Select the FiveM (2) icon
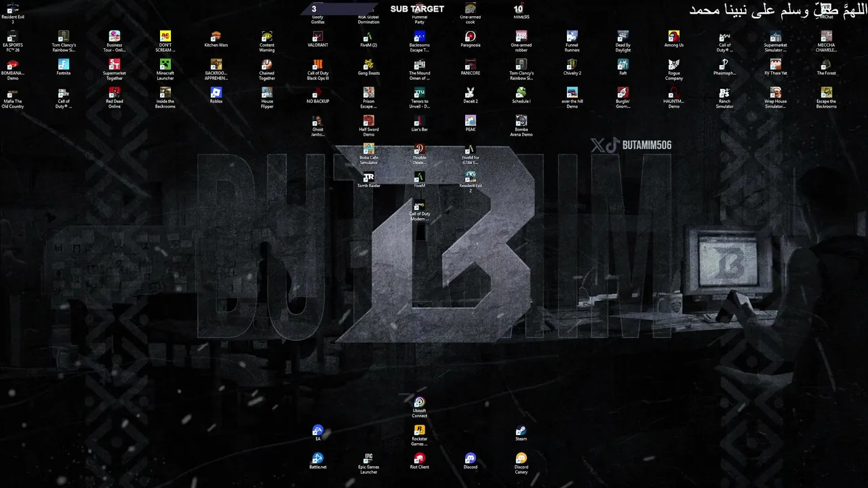The image size is (868, 488). 369,39
